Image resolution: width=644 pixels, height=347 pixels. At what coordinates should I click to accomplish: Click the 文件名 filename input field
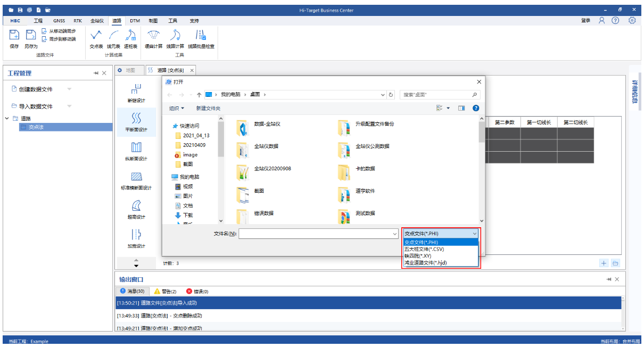pyautogui.click(x=318, y=234)
